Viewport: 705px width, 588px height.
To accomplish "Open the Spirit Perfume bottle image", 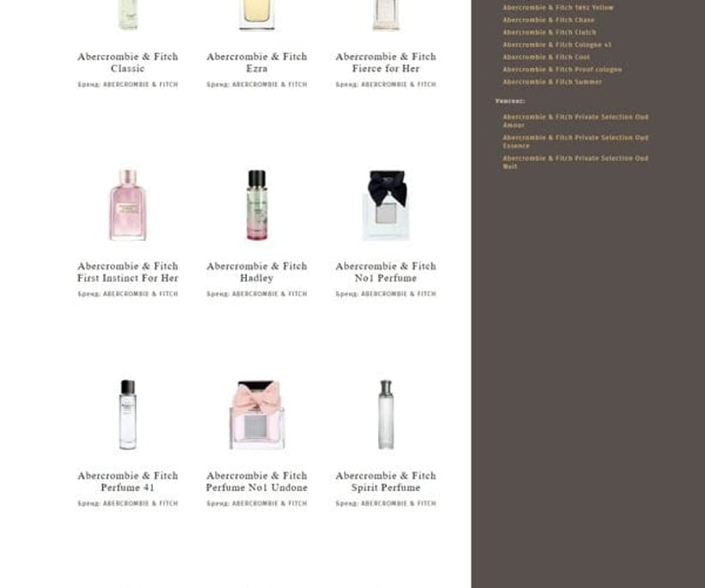I will [x=386, y=414].
